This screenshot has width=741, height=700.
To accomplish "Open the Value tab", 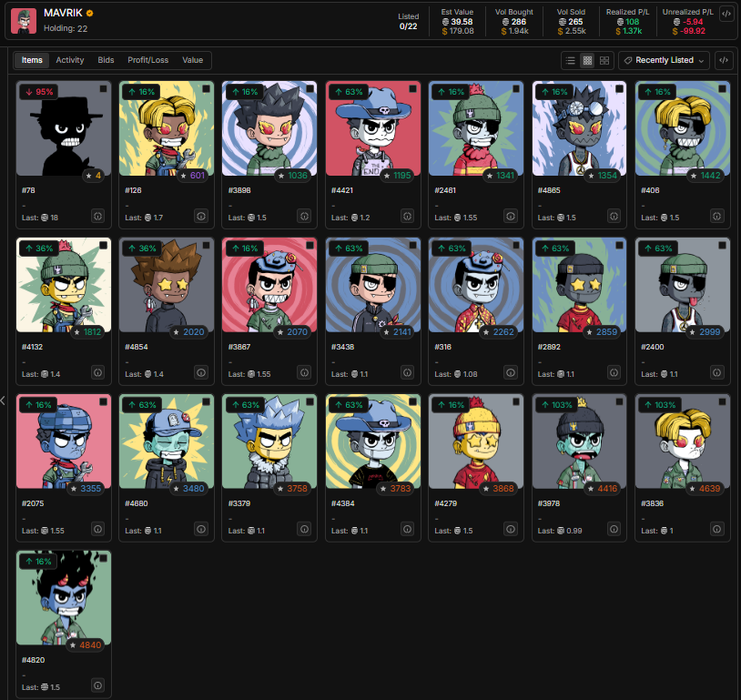I will coord(192,60).
